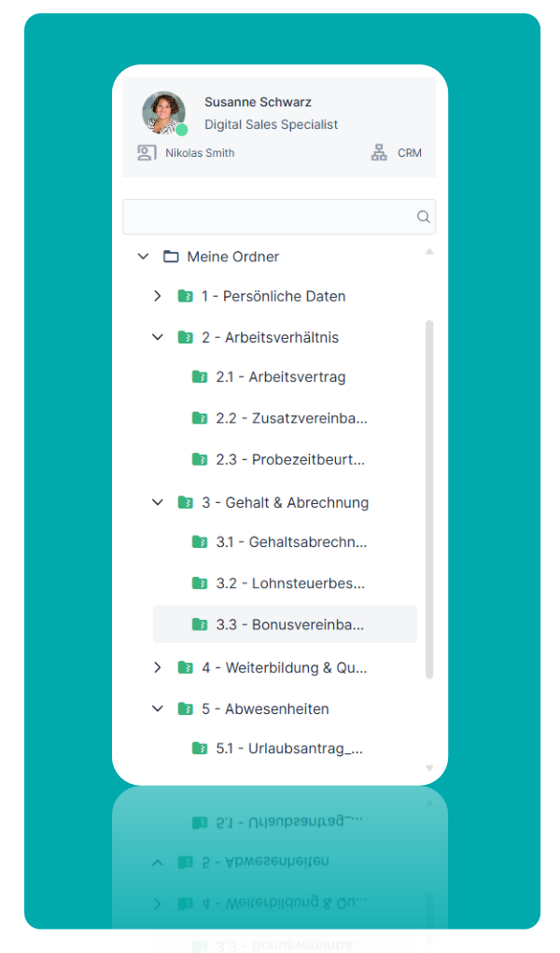The height and width of the screenshot is (953, 560).
Task: Open the 2.2 - Zusatzvereinba... folder
Action: (291, 418)
